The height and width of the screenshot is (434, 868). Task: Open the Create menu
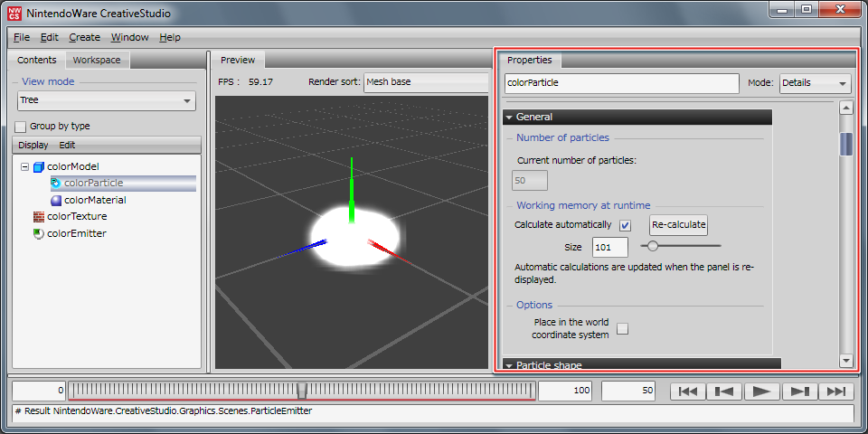85,37
